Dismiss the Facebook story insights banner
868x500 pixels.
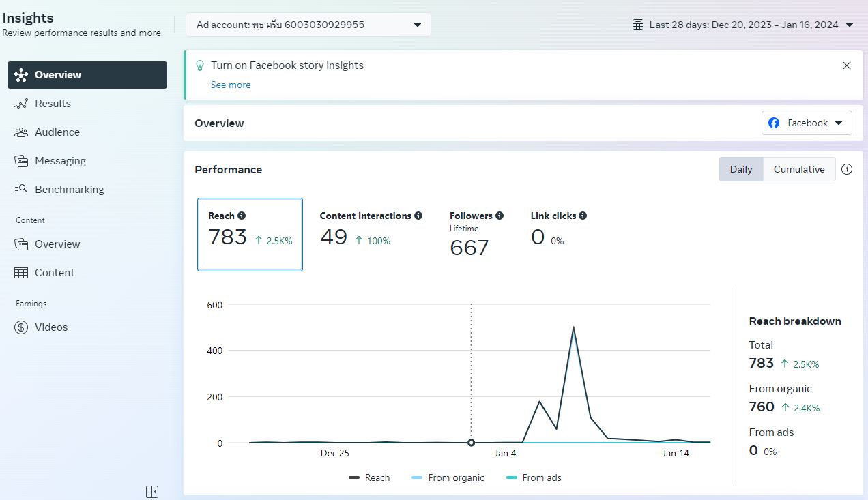click(x=847, y=65)
